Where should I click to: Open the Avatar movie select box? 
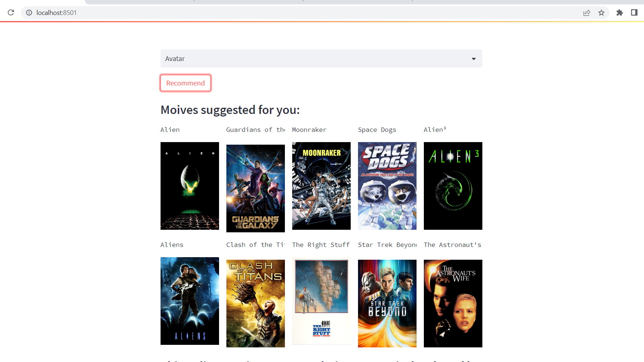[x=321, y=58]
